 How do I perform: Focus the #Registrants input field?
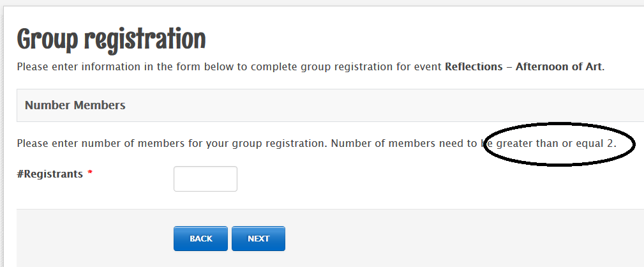pyautogui.click(x=206, y=179)
